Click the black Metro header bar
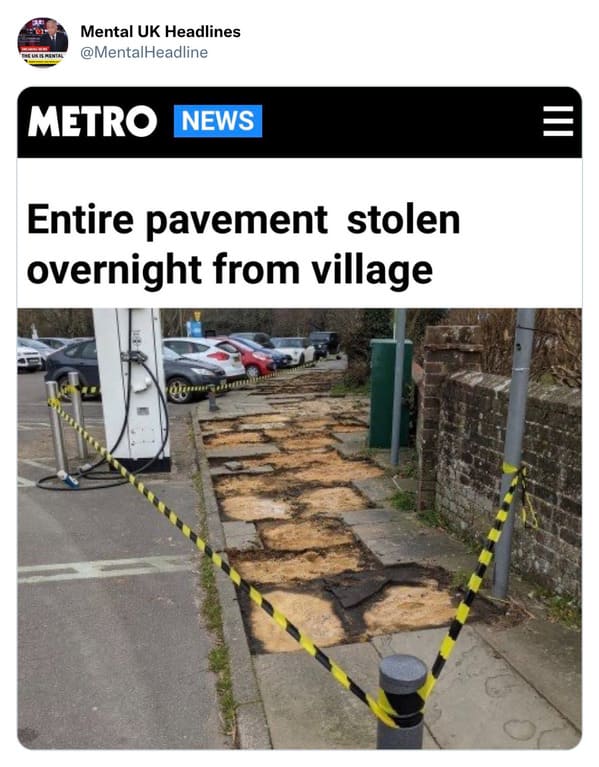The image size is (599, 767). coord(299,122)
